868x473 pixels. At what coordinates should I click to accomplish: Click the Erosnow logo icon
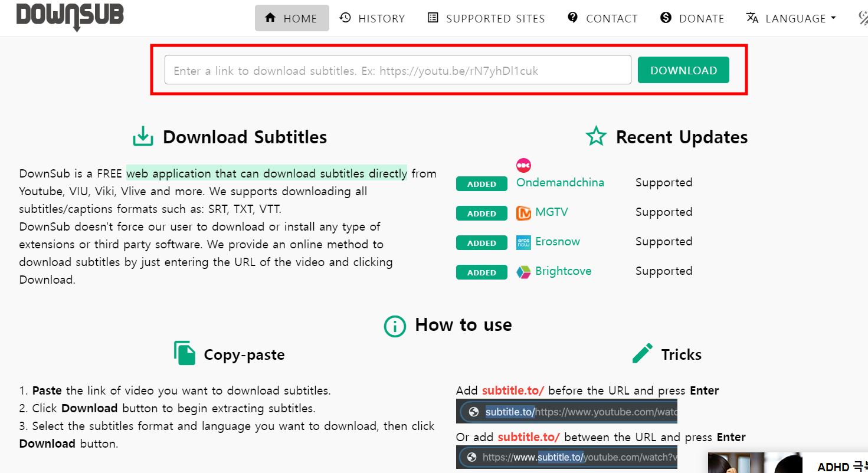tap(523, 242)
